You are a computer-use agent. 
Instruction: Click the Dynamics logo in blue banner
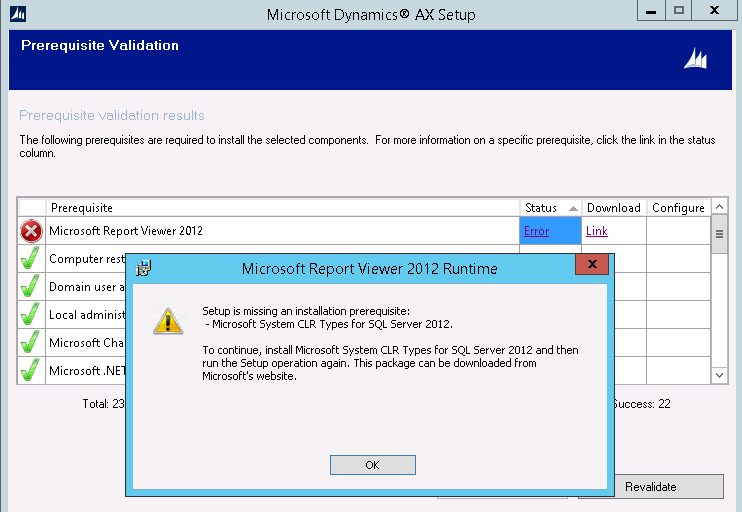coord(695,59)
